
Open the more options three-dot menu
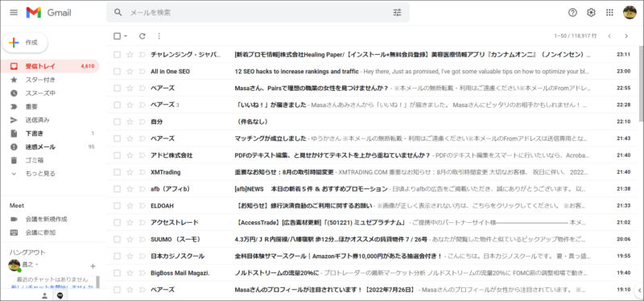click(x=159, y=36)
